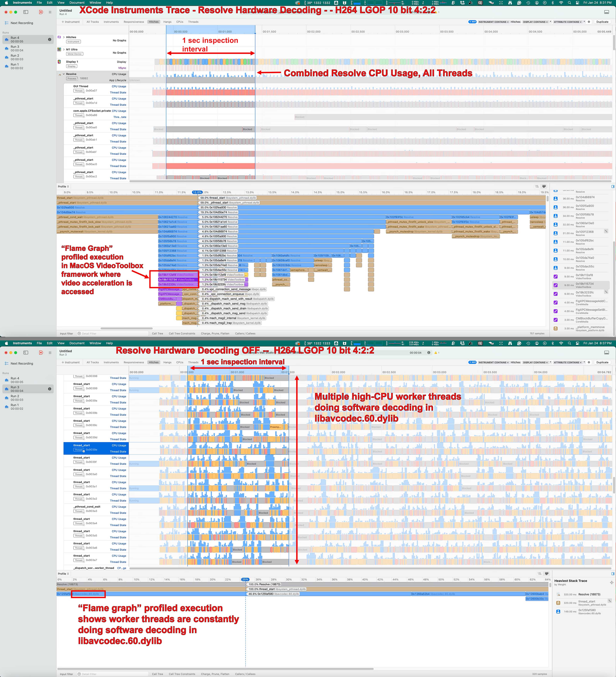Select the CPUs tab in bottom window

[180, 362]
